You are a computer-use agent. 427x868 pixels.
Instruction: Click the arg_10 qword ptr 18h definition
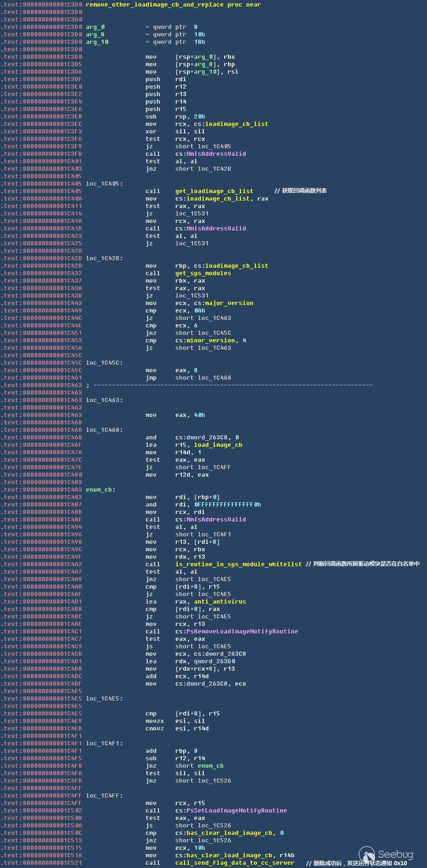point(145,42)
